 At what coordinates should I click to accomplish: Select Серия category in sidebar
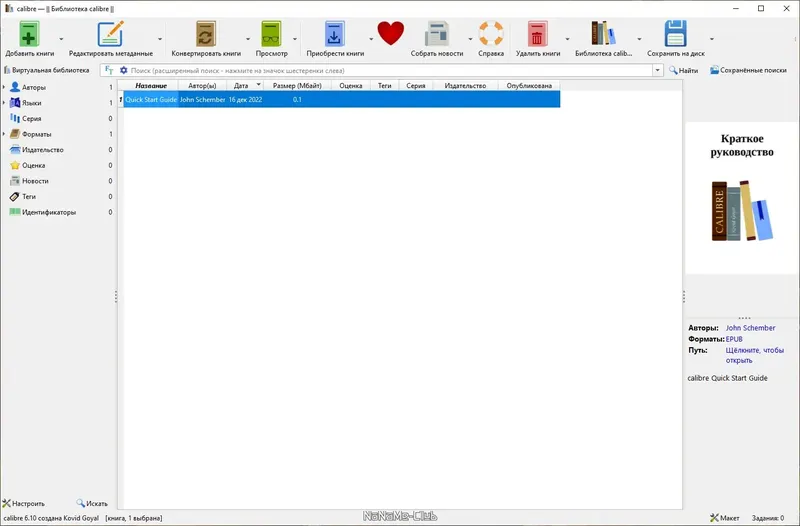click(x=31, y=118)
